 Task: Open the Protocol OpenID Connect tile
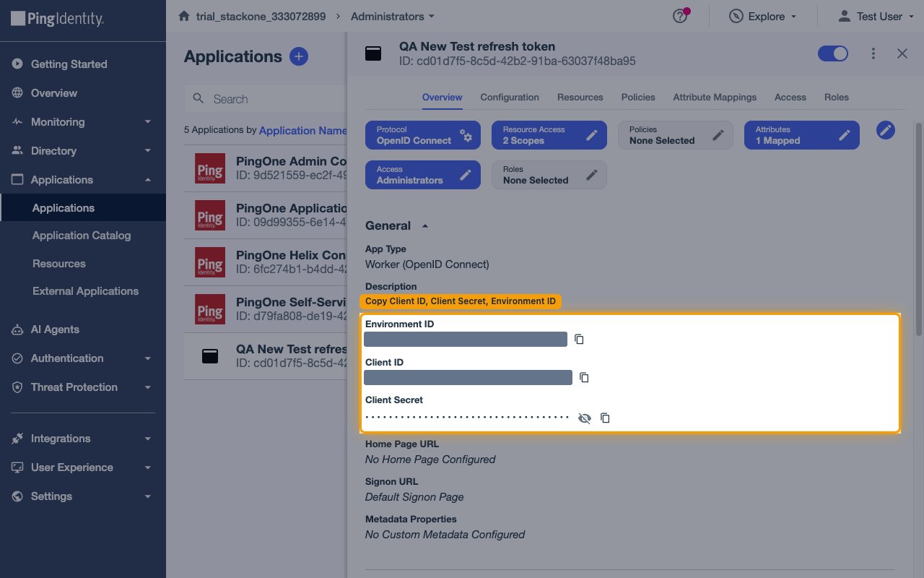tap(423, 135)
